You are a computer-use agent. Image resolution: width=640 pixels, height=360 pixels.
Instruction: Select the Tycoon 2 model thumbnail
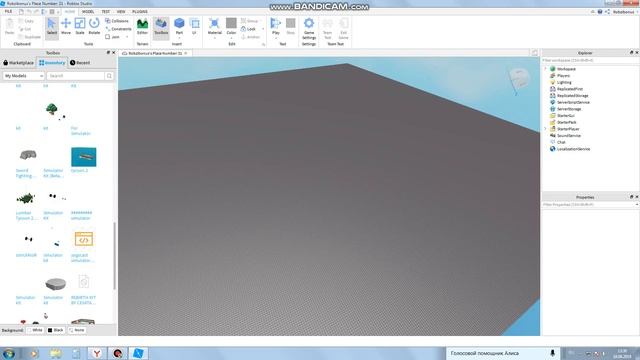tap(83, 157)
